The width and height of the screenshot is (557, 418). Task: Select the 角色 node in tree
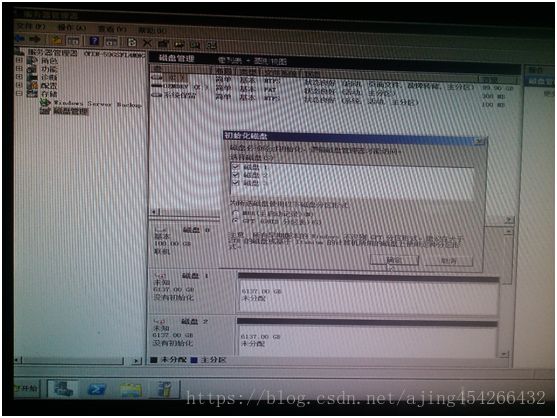pyautogui.click(x=49, y=61)
